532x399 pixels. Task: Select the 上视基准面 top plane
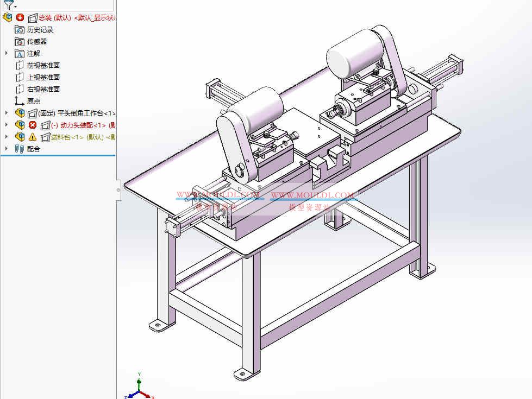click(42, 77)
